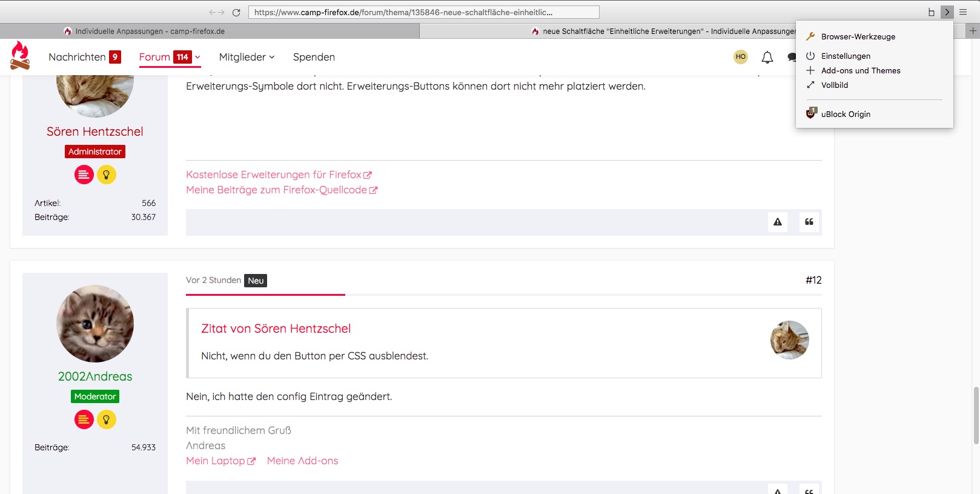Open the Forum navigation link
The height and width of the screenshot is (494, 980).
(x=154, y=57)
